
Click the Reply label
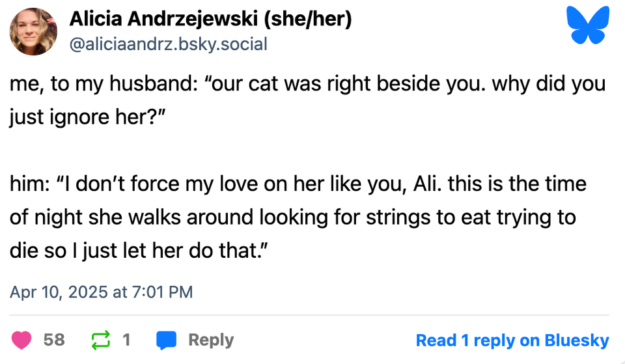pyautogui.click(x=210, y=340)
